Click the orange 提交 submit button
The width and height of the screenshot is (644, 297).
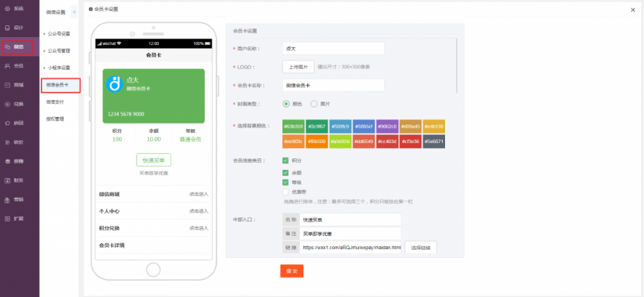click(x=291, y=271)
